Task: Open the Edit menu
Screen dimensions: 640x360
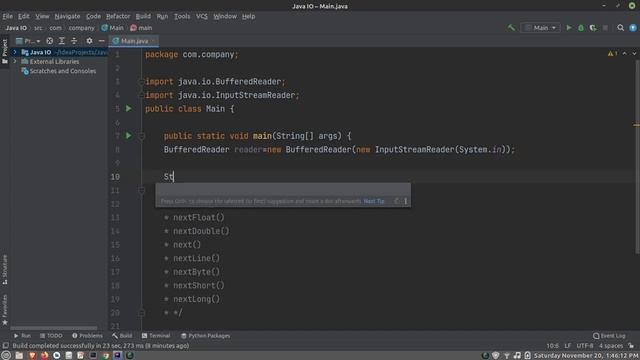Action: [x=23, y=16]
